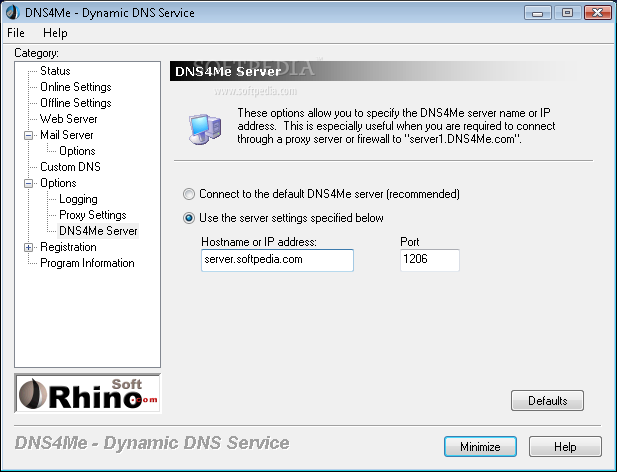Click the computer server icon beside the description
617x472 pixels.
pyautogui.click(x=205, y=129)
